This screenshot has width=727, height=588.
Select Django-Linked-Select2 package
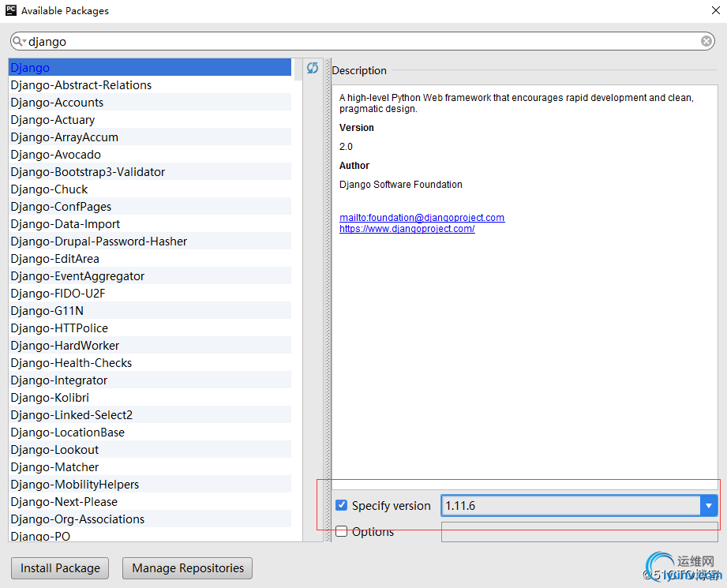coord(150,414)
